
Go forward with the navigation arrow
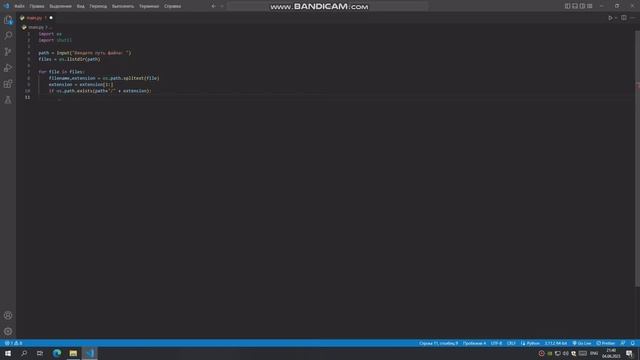coord(222,6)
